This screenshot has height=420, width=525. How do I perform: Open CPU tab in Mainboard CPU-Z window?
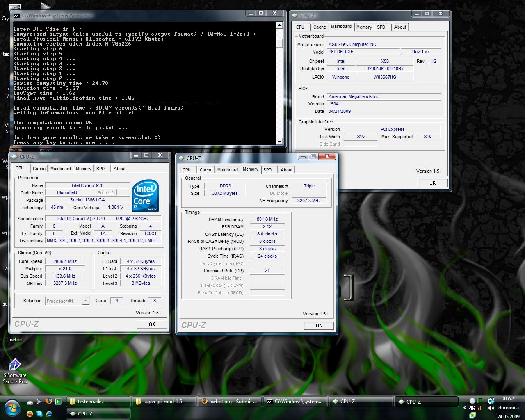pos(300,27)
